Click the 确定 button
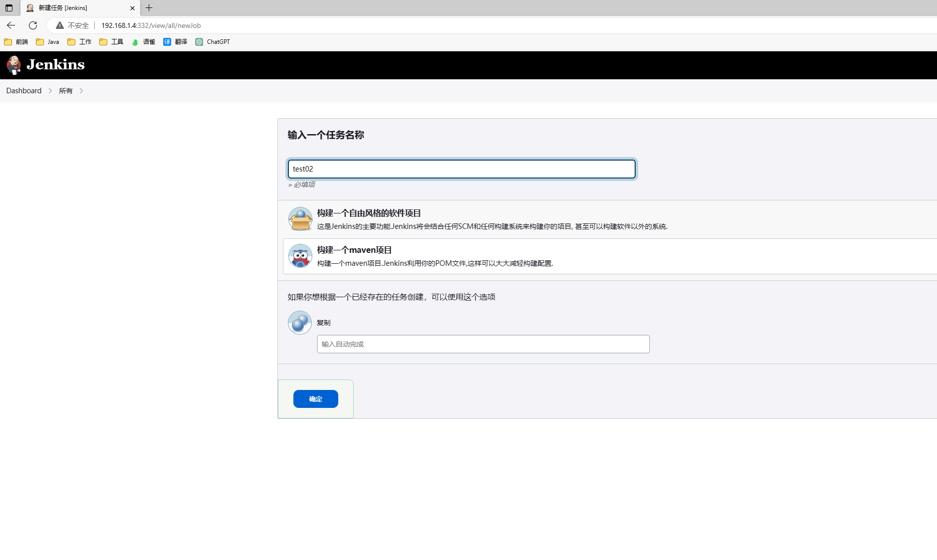Viewport: 937px width, 560px height. click(x=316, y=399)
